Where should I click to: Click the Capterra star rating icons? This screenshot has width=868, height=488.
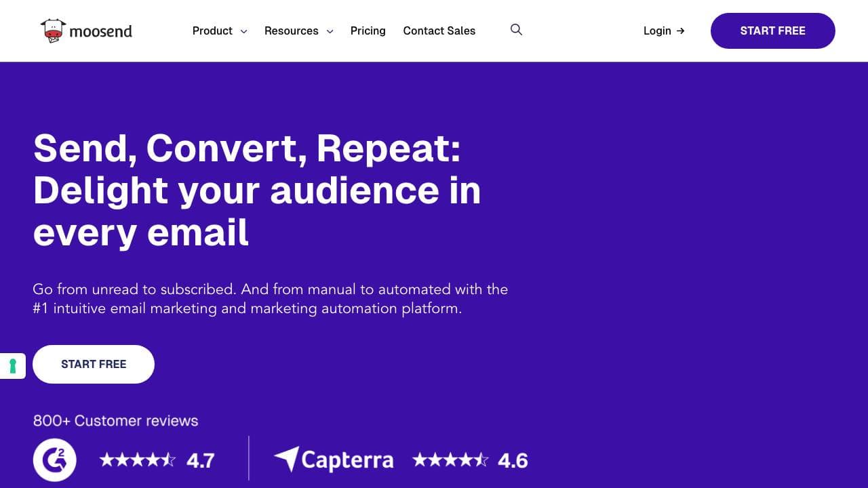click(x=450, y=460)
